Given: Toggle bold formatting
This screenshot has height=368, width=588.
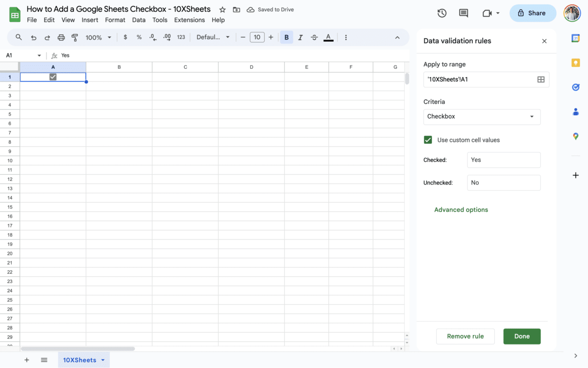Looking at the screenshot, I should [286, 37].
